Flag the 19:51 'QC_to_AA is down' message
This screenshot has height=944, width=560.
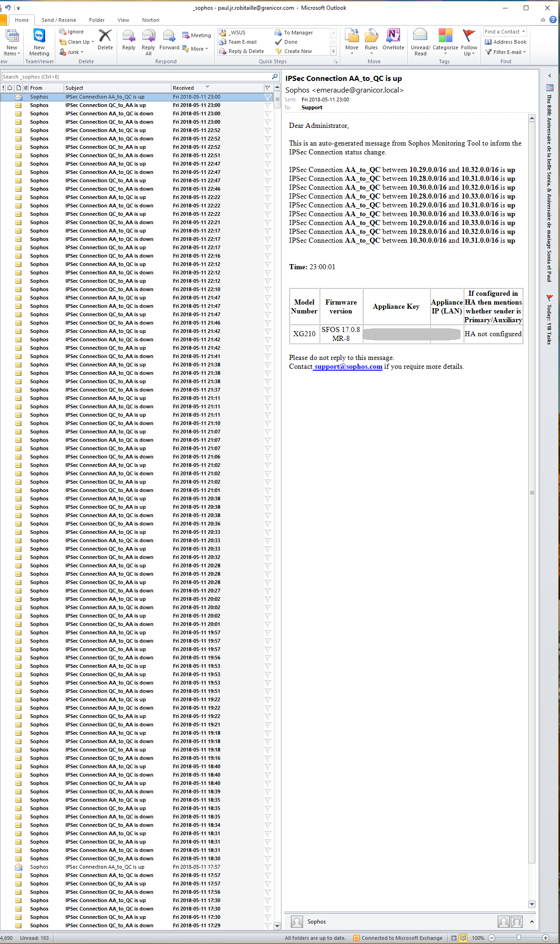point(268,691)
